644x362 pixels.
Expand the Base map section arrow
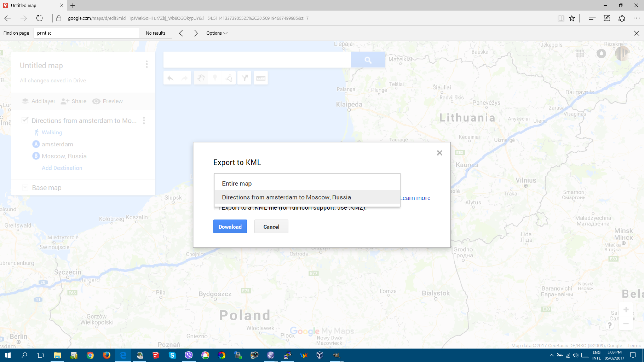[25, 188]
